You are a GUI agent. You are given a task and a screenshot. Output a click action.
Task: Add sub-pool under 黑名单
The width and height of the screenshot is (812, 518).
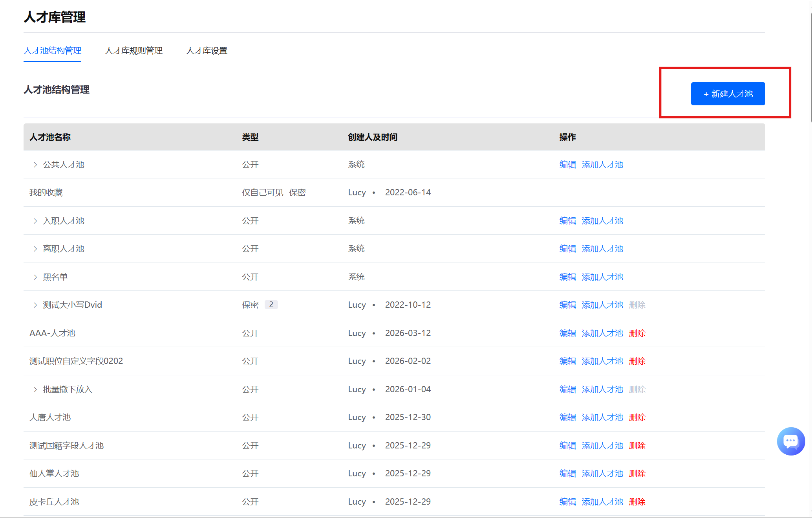[602, 277]
